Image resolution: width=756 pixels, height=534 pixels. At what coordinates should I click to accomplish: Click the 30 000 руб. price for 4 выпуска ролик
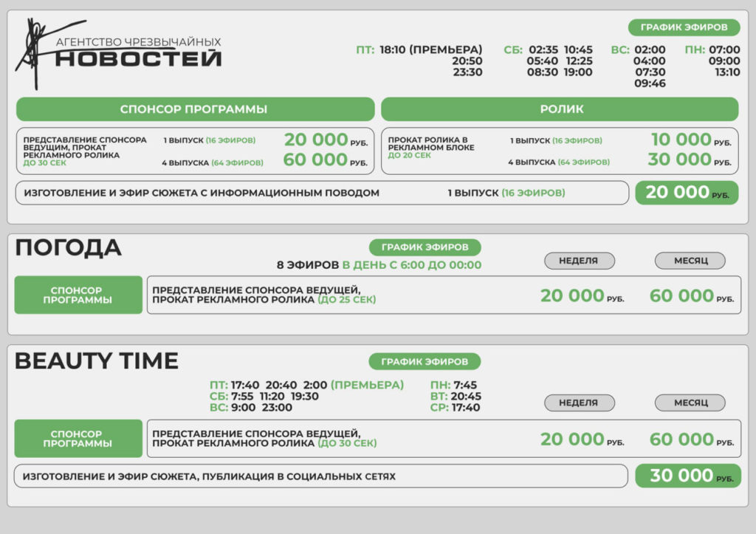(690, 160)
